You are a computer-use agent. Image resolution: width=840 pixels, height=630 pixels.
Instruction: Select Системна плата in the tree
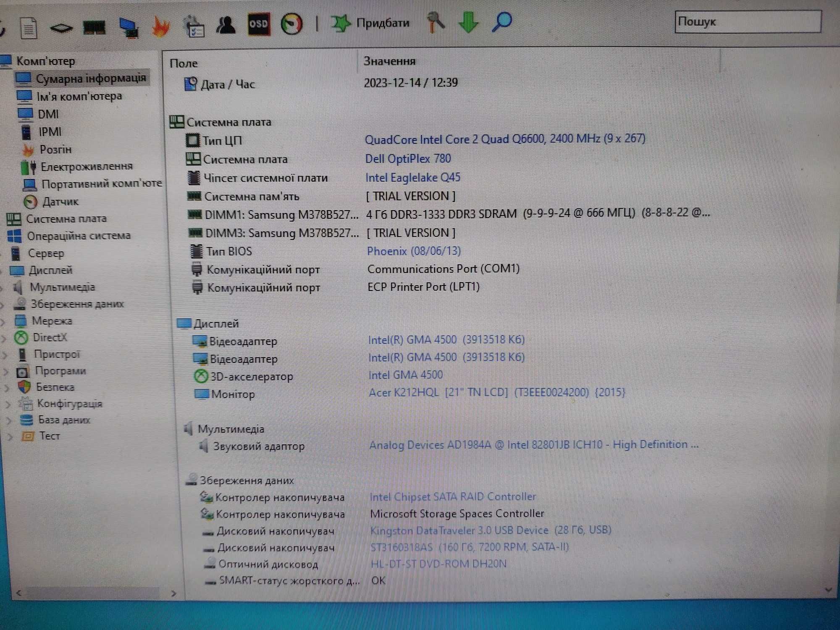(66, 219)
